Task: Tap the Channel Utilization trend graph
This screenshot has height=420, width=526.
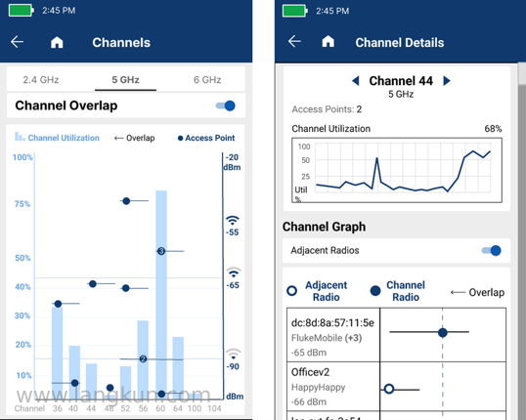Action: pos(397,170)
